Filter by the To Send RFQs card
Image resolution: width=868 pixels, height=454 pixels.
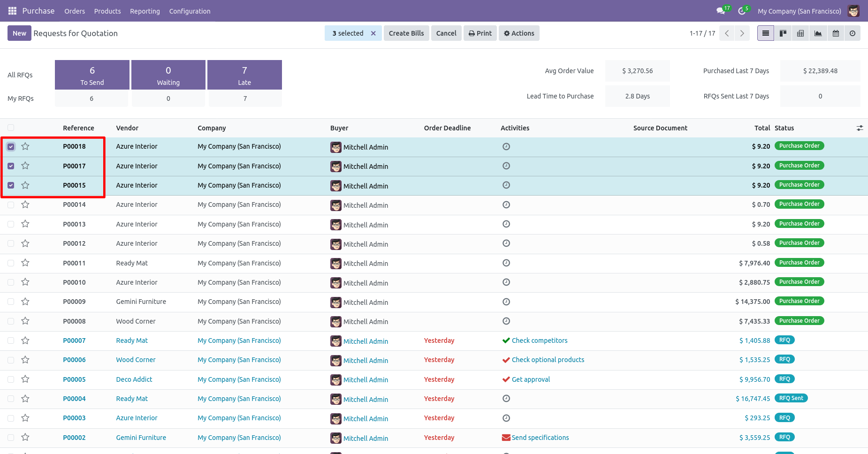click(92, 75)
